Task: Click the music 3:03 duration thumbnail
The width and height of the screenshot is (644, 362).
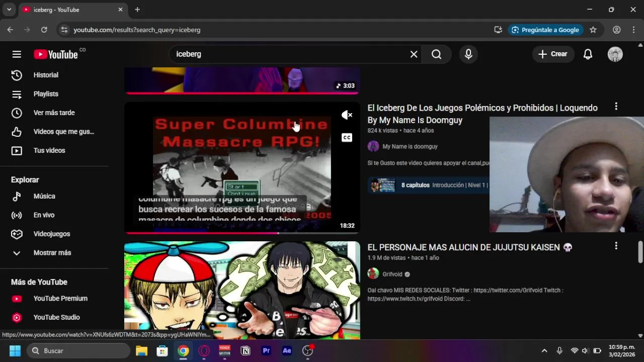Action: [242, 80]
